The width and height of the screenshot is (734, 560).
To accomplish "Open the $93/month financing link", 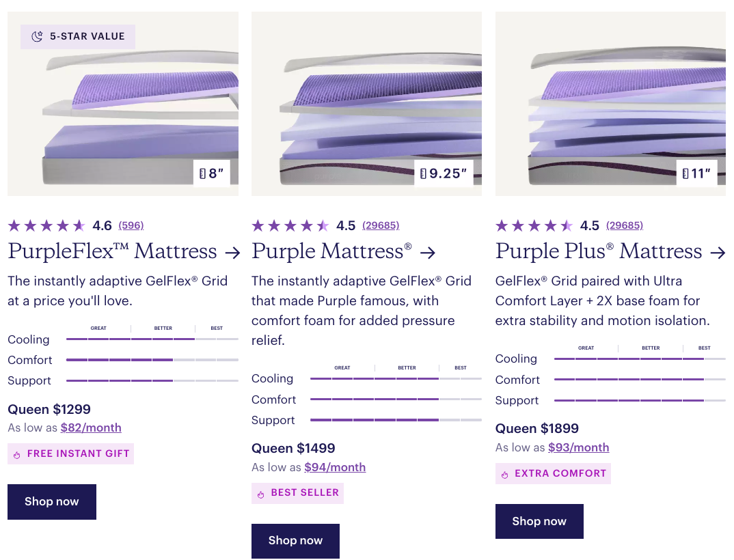I will pyautogui.click(x=578, y=448).
